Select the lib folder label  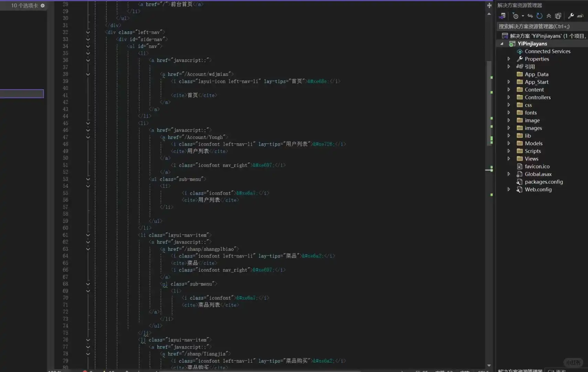(528, 136)
